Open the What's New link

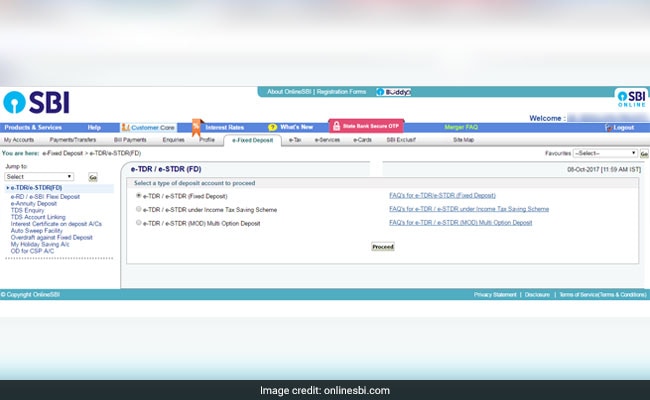(x=296, y=127)
